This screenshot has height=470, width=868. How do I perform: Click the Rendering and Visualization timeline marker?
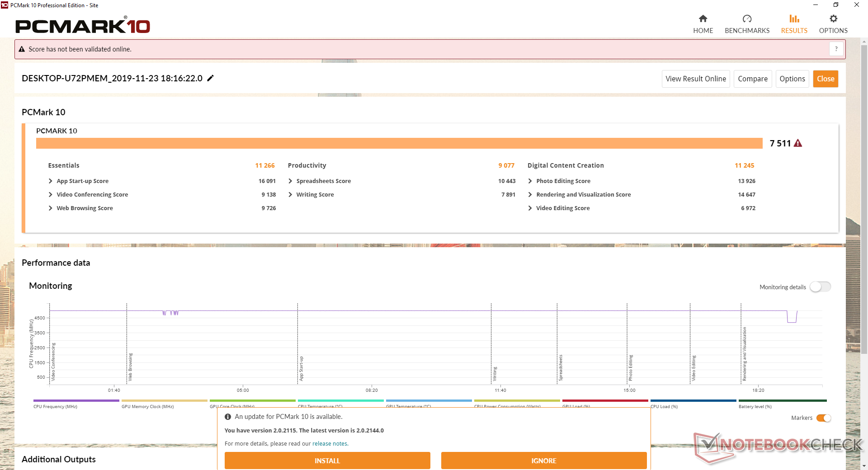tap(745, 354)
